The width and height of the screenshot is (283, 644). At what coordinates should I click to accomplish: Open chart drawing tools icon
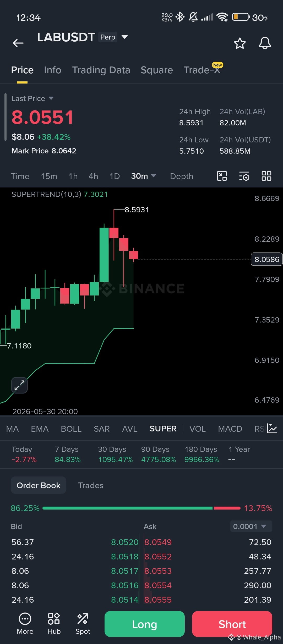[x=222, y=176]
